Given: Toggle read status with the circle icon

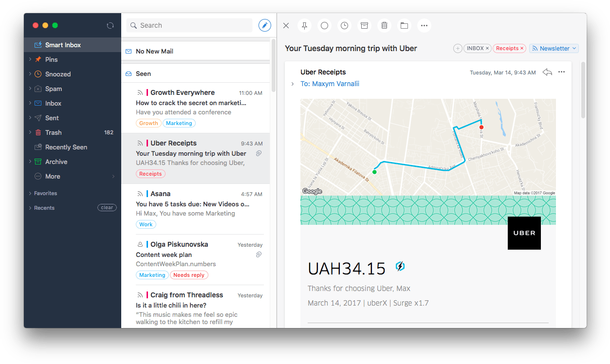Looking at the screenshot, I should [325, 25].
